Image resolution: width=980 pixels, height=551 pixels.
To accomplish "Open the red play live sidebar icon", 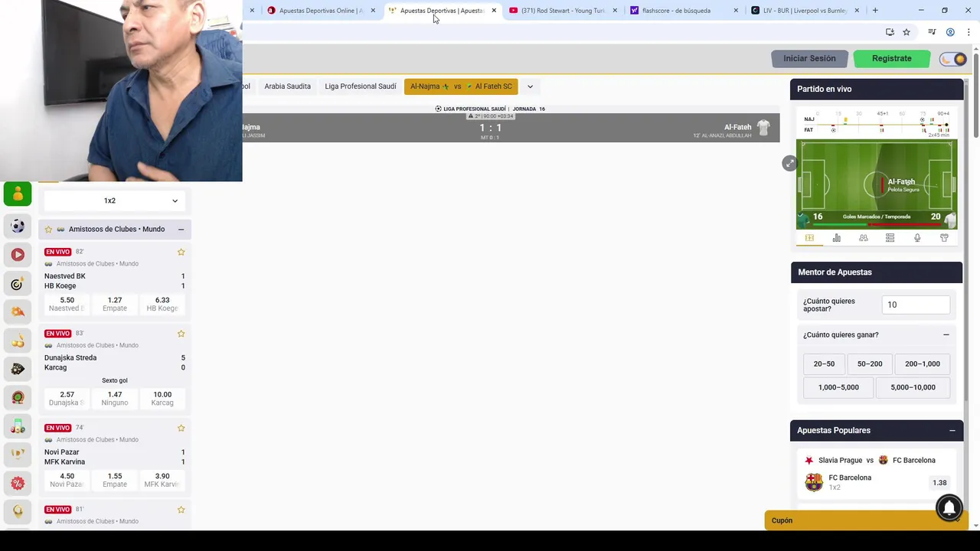I will coord(18,255).
